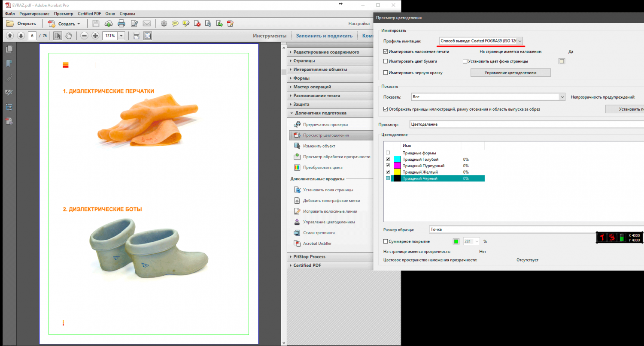644x346 pixels.
Task: Enable Имитировать цвет бумаги checkbox
Action: pos(386,61)
